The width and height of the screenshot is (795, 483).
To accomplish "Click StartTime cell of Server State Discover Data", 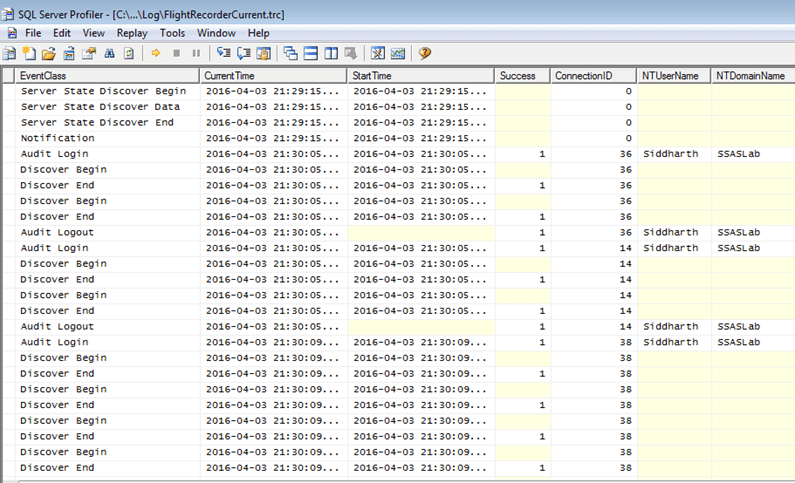I will [420, 107].
